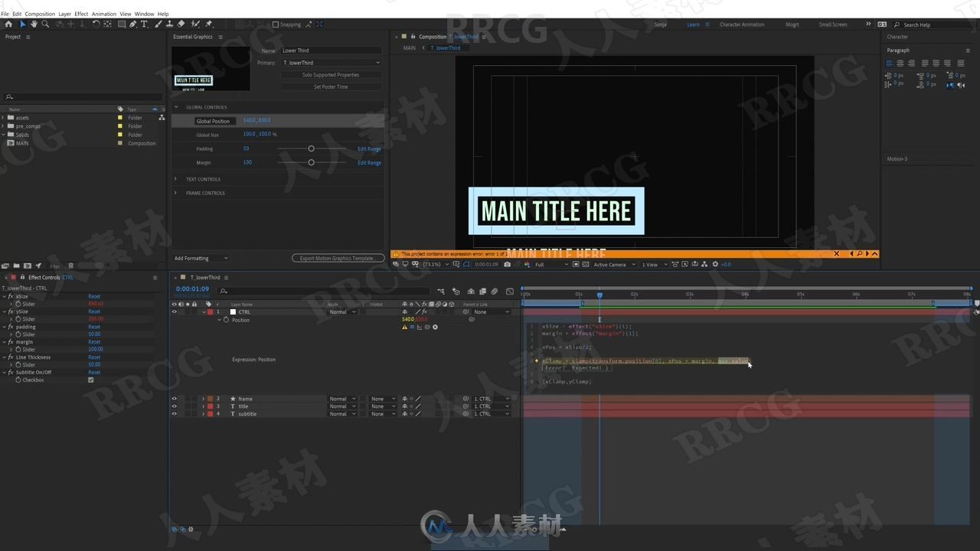Click the red label swatch of CTRL layer
980x551 pixels.
point(209,312)
